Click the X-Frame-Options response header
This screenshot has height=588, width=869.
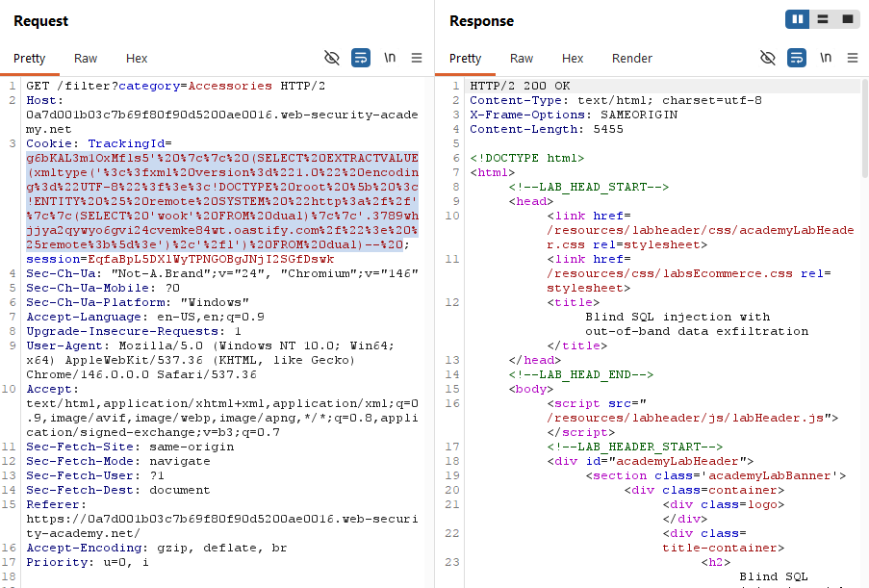(574, 115)
